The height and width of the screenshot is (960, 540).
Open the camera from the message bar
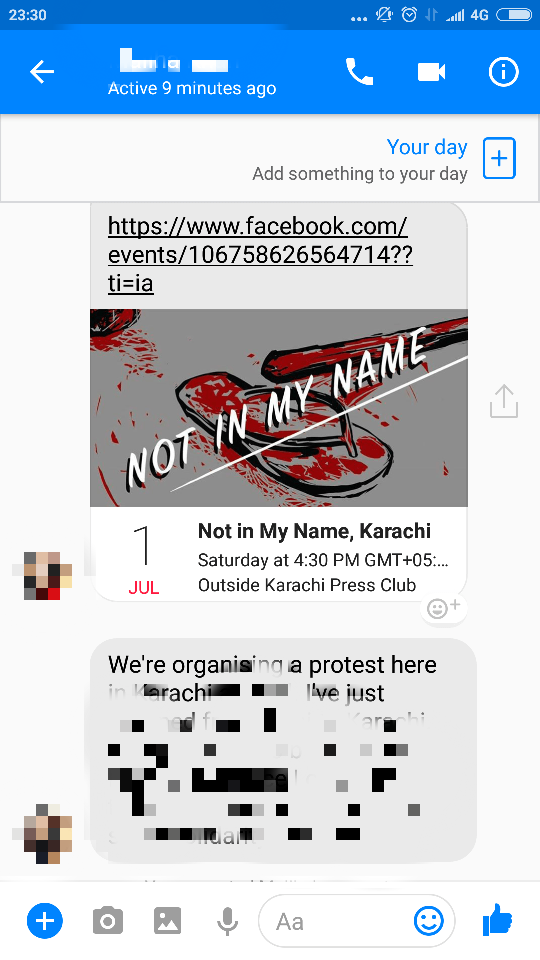tap(108, 920)
